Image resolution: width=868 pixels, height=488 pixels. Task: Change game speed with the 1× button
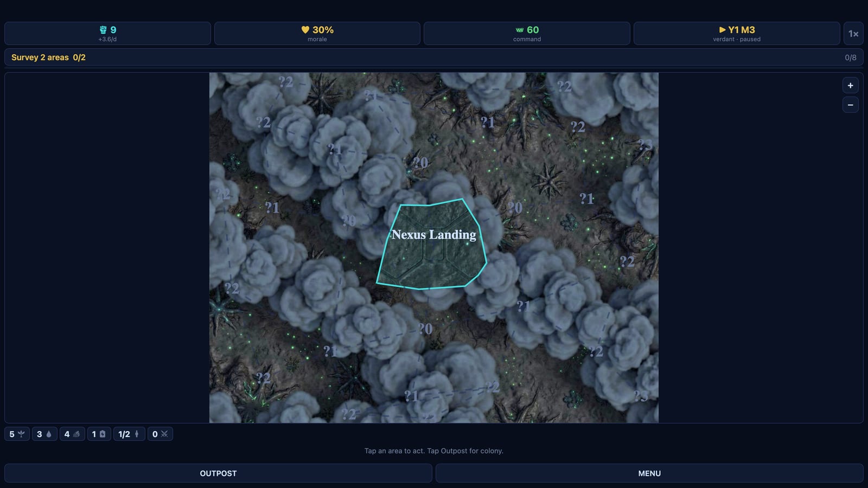[x=853, y=34]
